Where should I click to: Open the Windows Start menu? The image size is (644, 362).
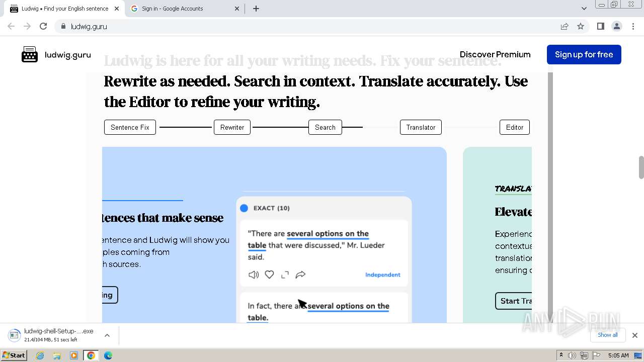[x=14, y=355]
